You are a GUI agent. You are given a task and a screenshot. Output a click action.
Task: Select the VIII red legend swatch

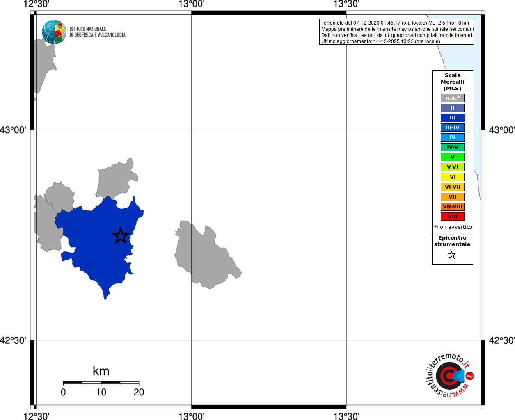click(x=453, y=217)
